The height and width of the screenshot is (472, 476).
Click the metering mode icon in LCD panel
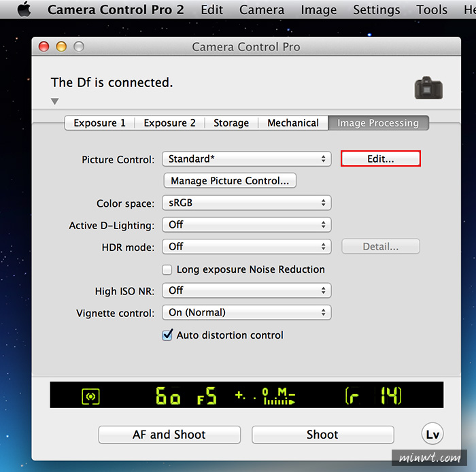click(90, 397)
